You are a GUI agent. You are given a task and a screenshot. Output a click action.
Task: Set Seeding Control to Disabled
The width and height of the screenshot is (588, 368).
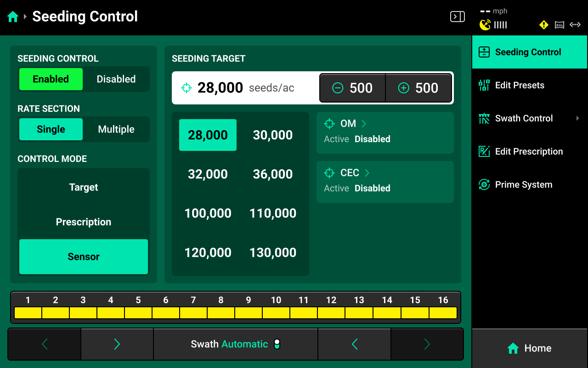tap(116, 79)
